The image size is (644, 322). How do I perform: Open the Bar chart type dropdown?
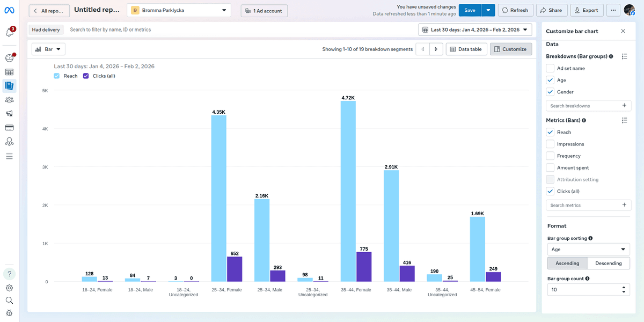point(48,49)
